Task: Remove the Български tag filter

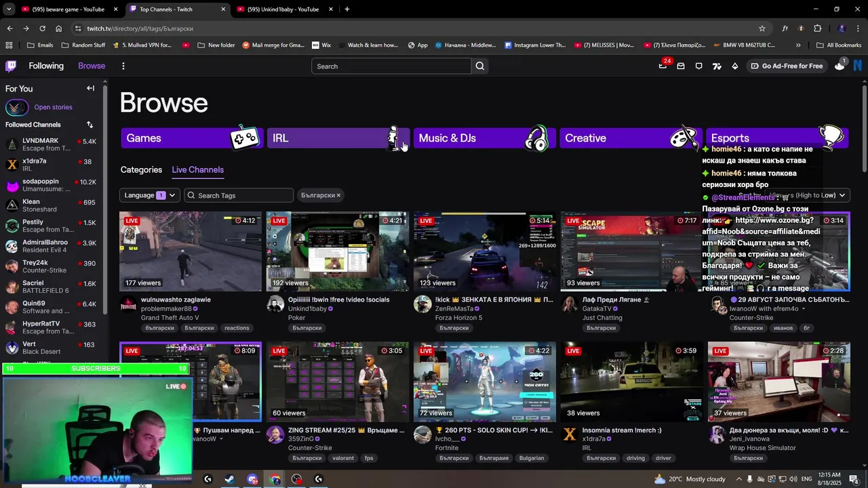Action: coord(338,195)
